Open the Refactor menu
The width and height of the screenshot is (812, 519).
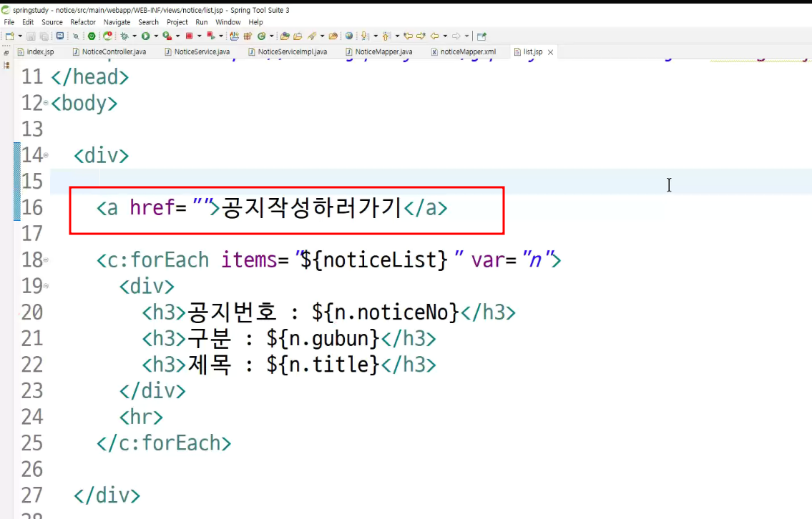click(x=83, y=22)
